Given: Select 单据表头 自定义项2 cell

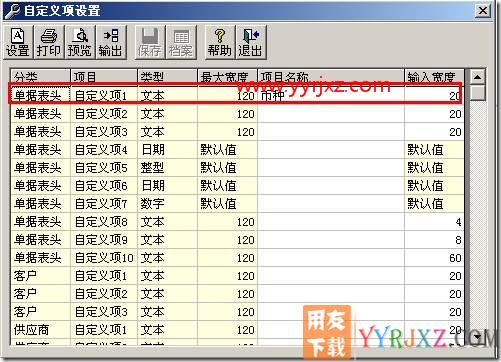Looking at the screenshot, I should tap(104, 114).
